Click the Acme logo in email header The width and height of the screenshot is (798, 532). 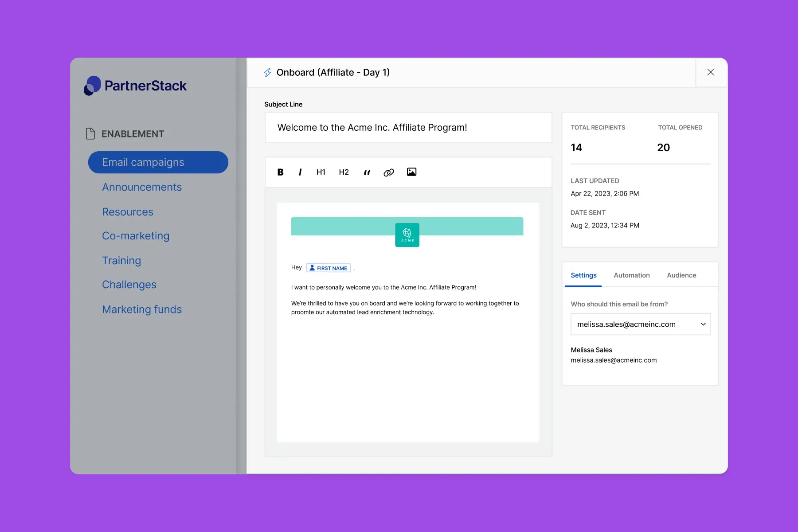click(407, 235)
